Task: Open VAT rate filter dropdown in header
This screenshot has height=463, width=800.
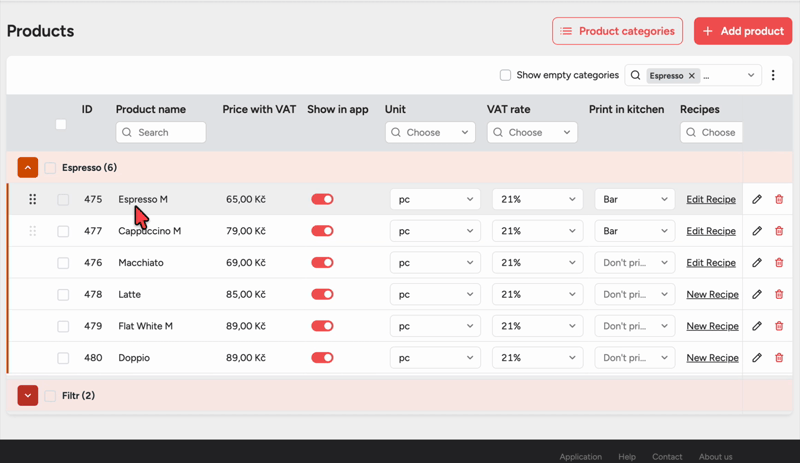Action: click(x=532, y=132)
